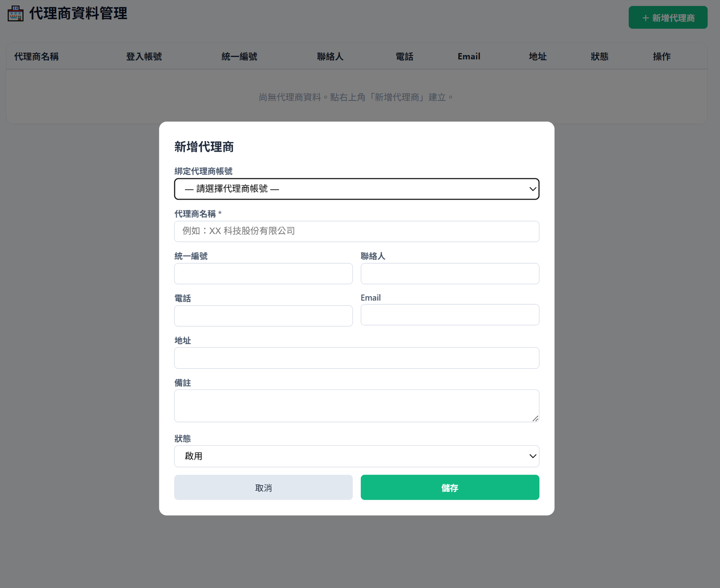Open the 綁定代理商帳號 dropdown
This screenshot has width=720, height=588.
356,189
